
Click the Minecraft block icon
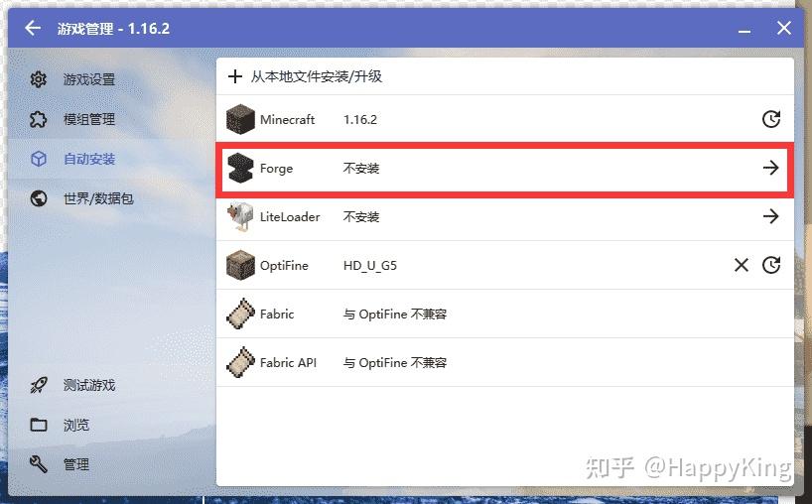240,119
